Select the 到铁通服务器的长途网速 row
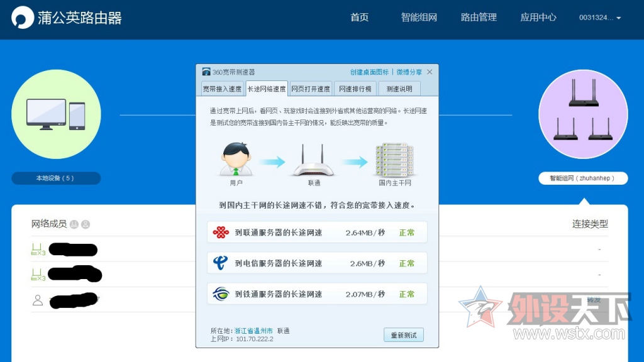 317,294
